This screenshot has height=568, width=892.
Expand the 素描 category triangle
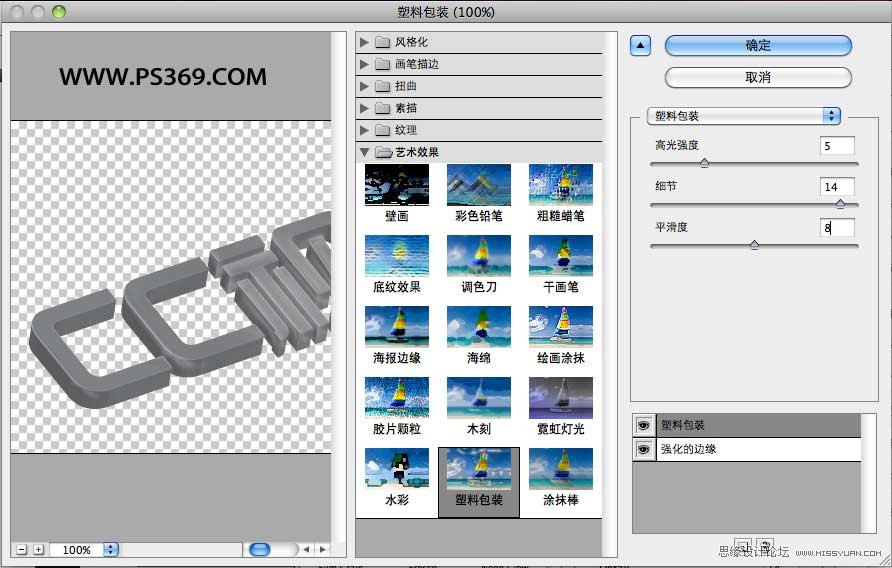(x=364, y=108)
